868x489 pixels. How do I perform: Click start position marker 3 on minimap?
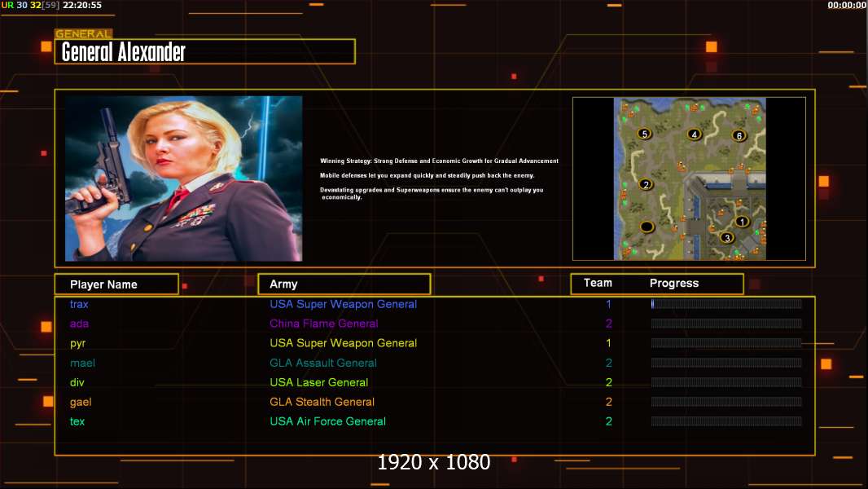tap(727, 238)
